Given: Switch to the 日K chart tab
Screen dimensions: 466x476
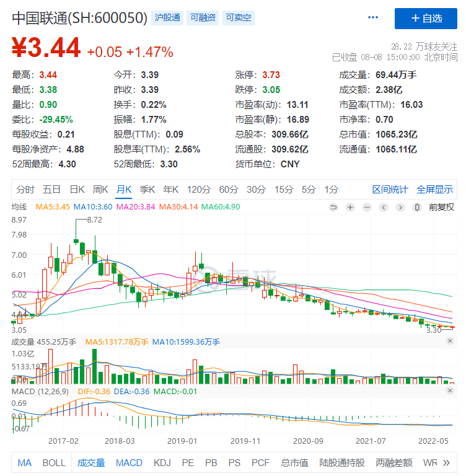Looking at the screenshot, I should click(77, 190).
